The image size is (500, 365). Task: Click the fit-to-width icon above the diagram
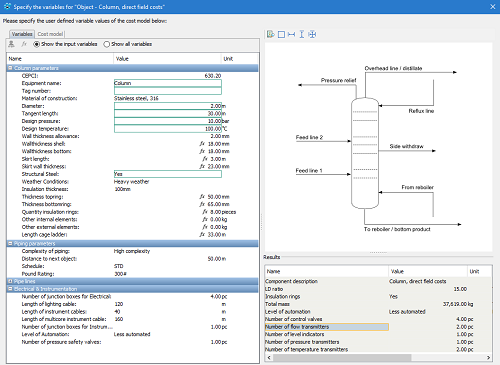pyautogui.click(x=291, y=34)
